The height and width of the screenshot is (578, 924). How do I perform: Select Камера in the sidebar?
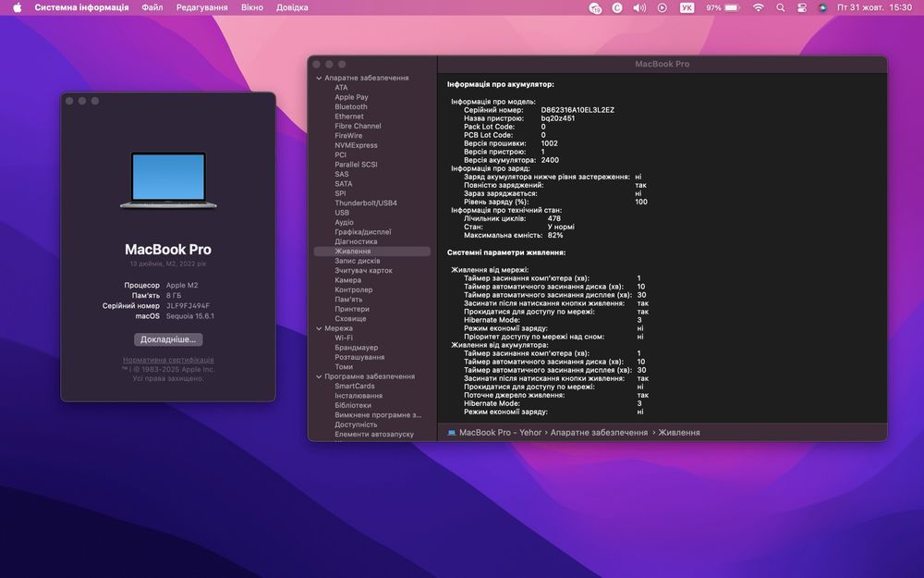point(347,280)
